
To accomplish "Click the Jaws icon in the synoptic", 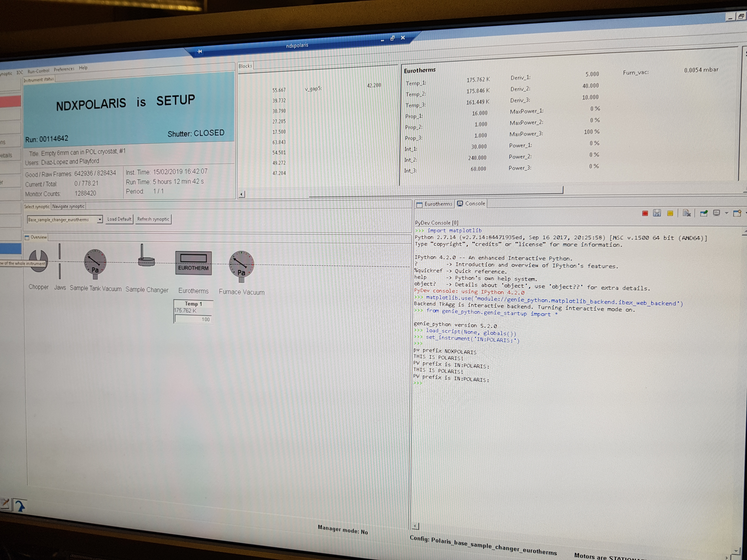I will pos(60,262).
